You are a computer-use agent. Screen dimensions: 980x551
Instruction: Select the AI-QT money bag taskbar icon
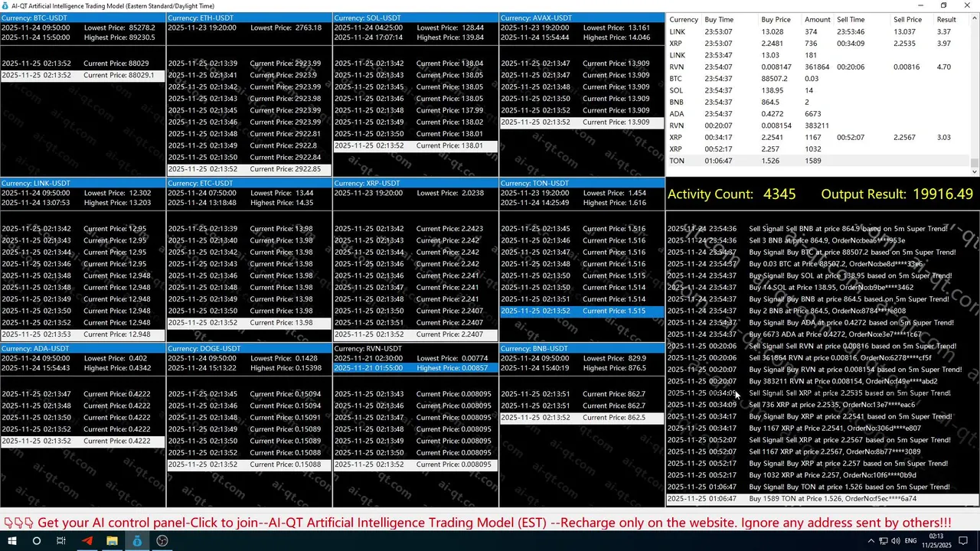pos(137,540)
